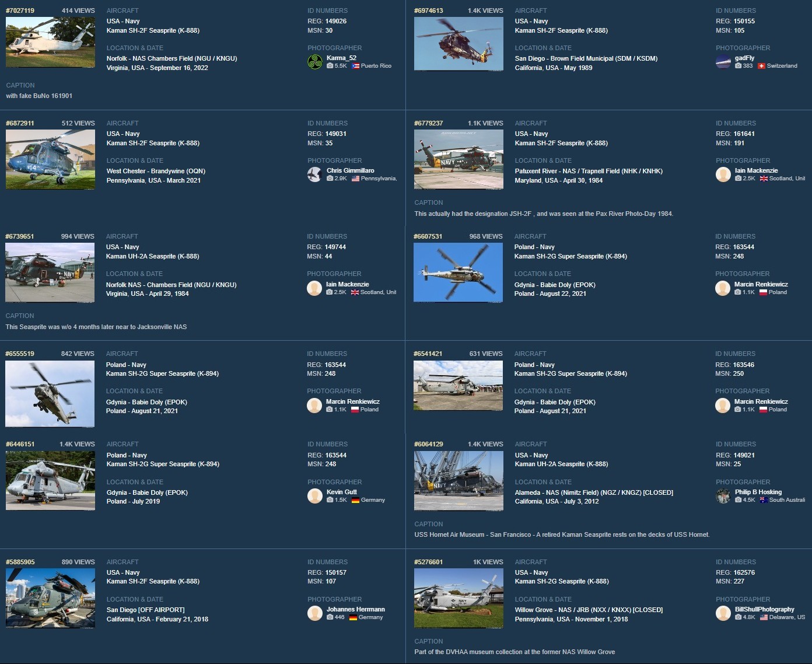The width and height of the screenshot is (812, 664).
Task: Open photo #5276601
Action: (426, 562)
